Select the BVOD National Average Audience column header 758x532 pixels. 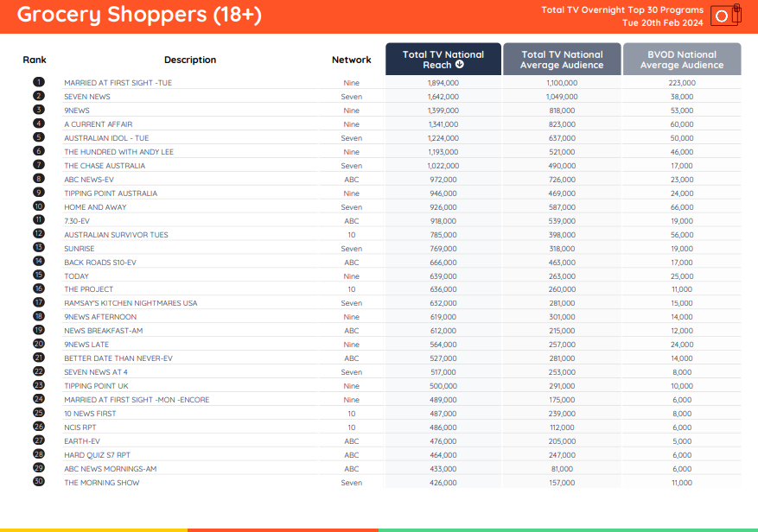[x=681, y=60]
